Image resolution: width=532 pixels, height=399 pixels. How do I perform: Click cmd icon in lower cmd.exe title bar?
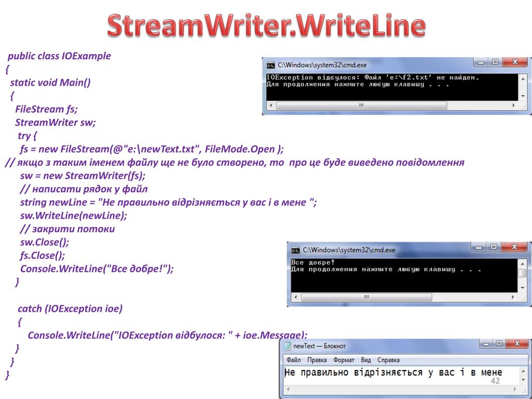[x=295, y=250]
